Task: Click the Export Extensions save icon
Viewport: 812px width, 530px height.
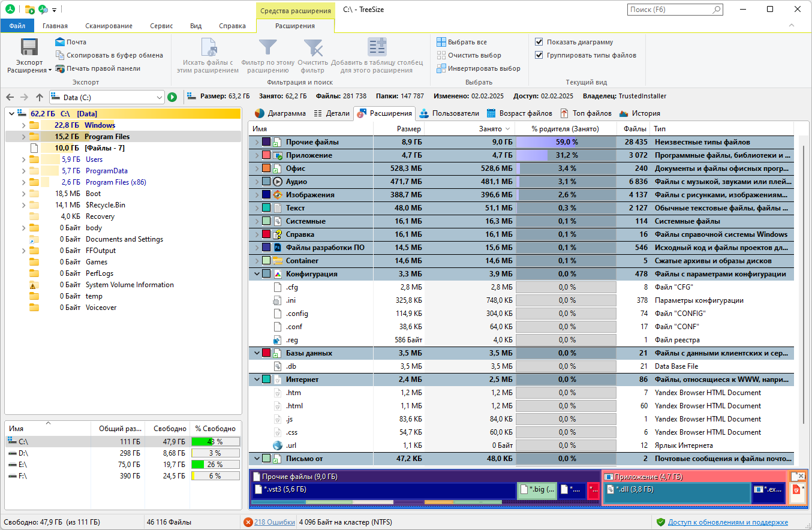Action: point(29,47)
